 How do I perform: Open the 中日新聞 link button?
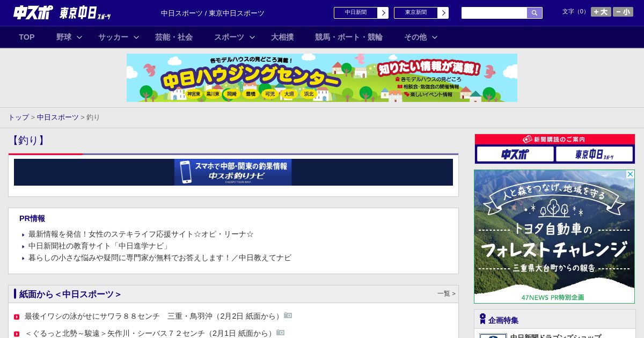point(356,13)
